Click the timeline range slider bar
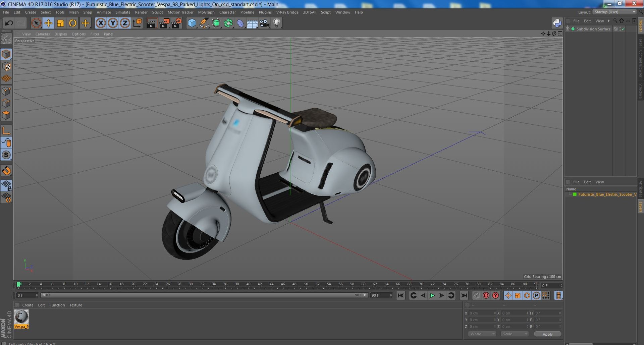 204,295
